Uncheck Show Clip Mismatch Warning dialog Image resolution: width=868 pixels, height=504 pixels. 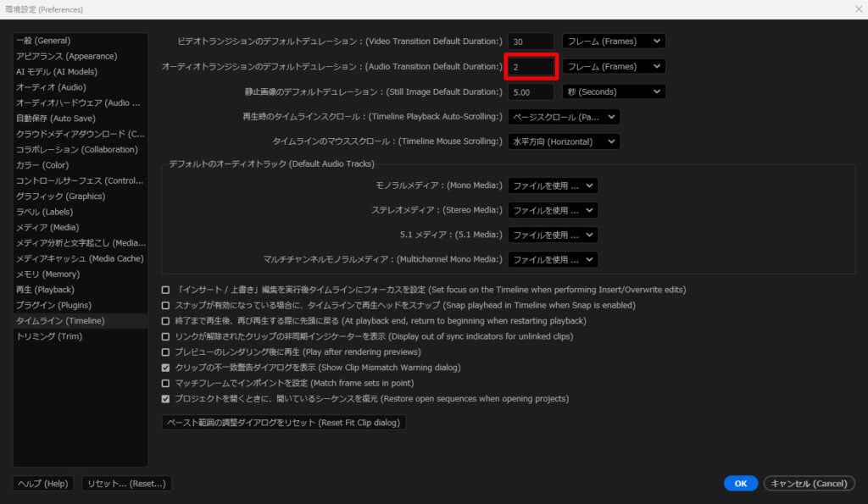tap(165, 368)
